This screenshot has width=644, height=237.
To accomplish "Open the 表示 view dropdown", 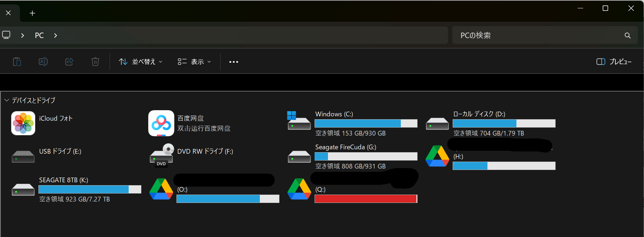I will point(194,62).
